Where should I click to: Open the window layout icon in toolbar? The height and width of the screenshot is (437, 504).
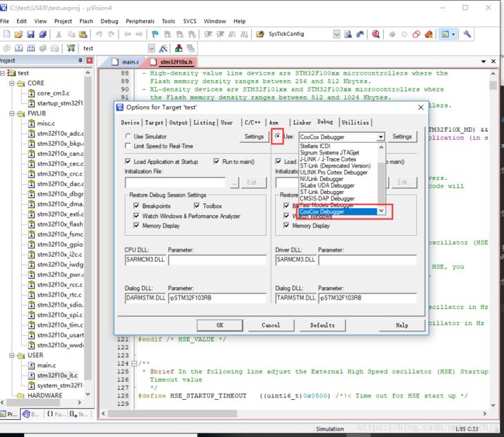[x=445, y=34]
